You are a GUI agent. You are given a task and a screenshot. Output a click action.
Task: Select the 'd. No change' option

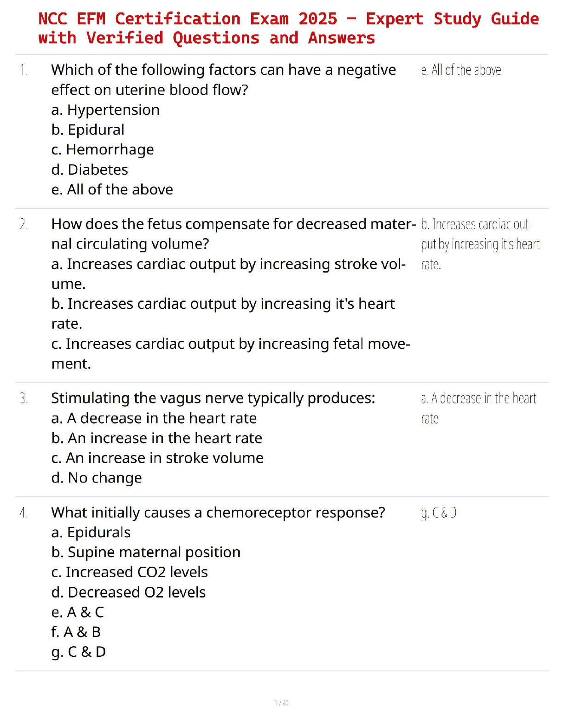pyautogui.click(x=97, y=478)
